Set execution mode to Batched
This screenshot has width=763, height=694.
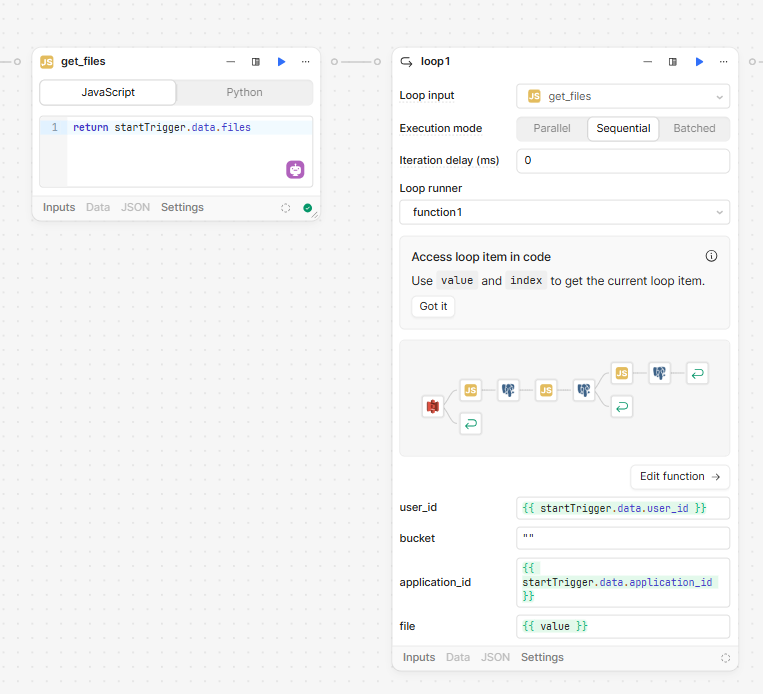[694, 128]
